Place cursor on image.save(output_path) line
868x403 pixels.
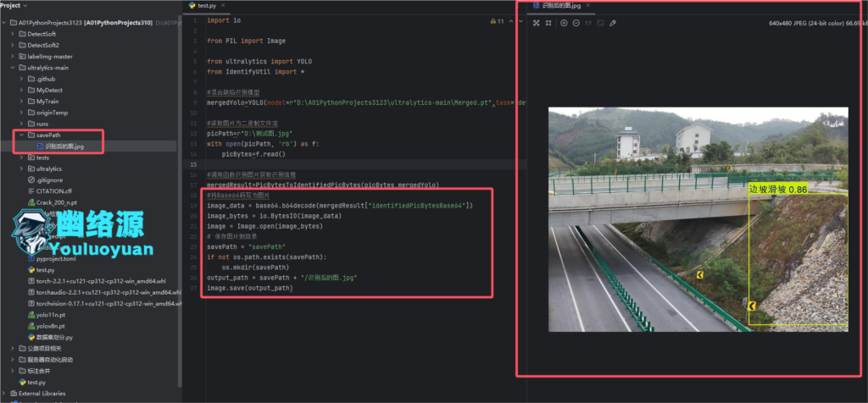(x=250, y=288)
